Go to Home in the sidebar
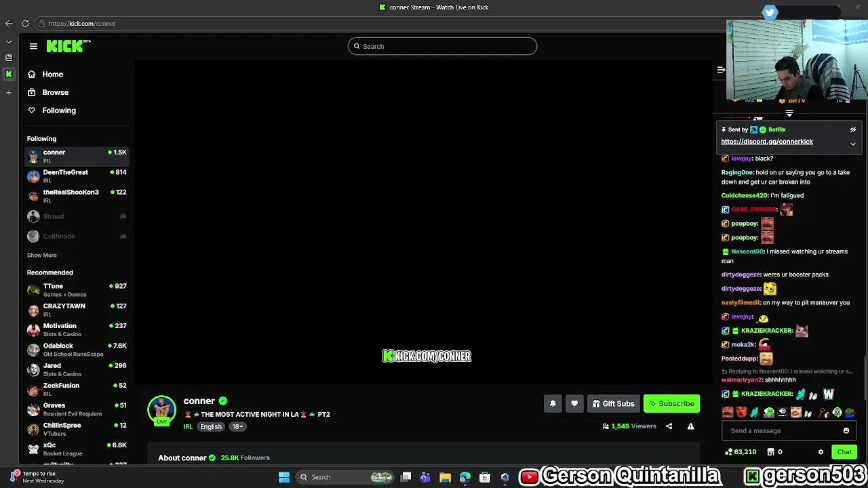 click(x=45, y=75)
